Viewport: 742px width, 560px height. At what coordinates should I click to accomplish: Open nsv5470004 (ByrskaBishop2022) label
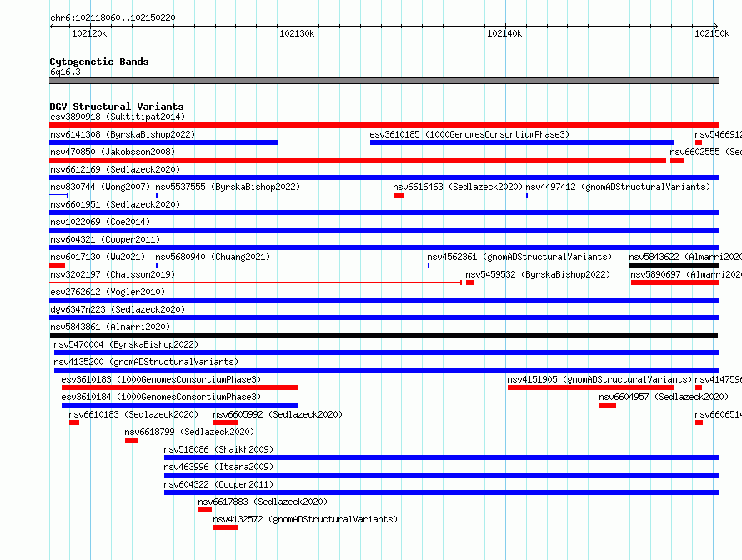(x=126, y=344)
